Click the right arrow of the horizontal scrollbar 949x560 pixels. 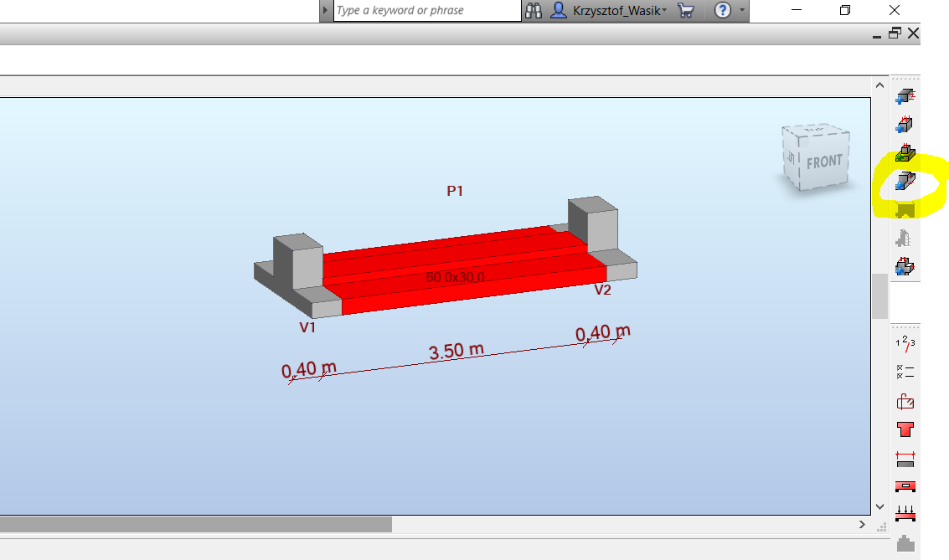pyautogui.click(x=861, y=524)
